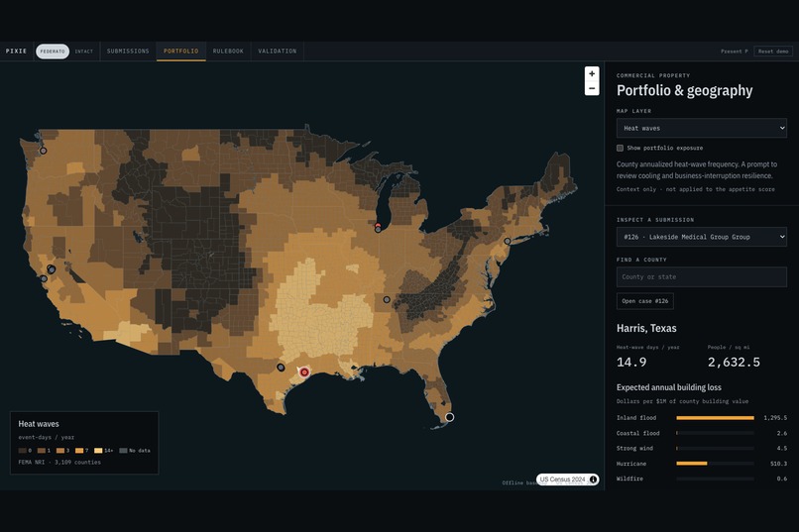Click the US Census 2024 attribution label
The image size is (799, 532).
pos(562,479)
